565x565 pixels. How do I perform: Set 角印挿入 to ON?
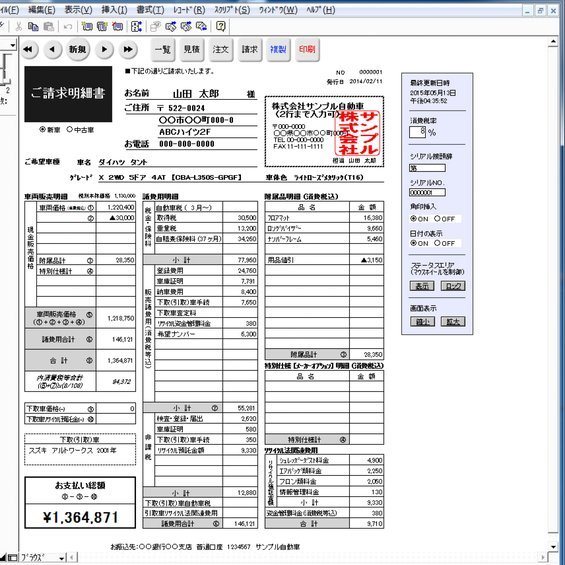(x=414, y=219)
